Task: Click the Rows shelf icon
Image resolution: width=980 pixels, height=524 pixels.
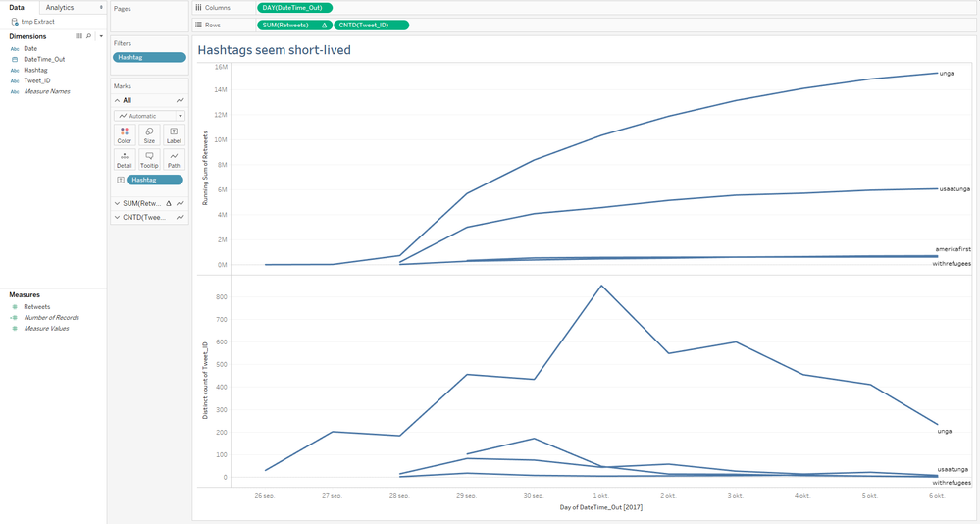Action: click(198, 25)
